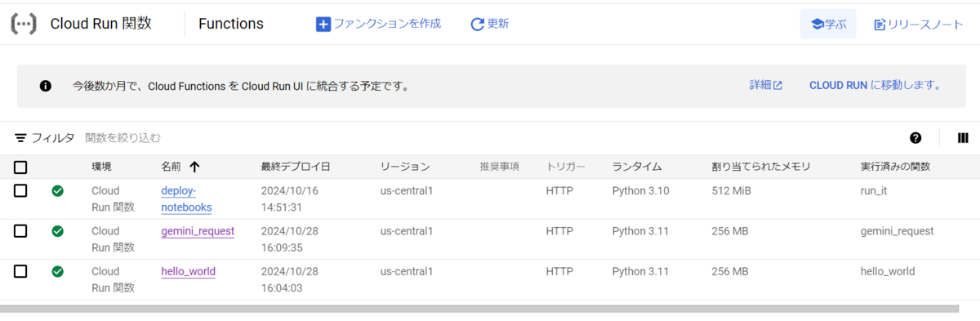
Task: Click the 更新 refresh button
Action: click(x=490, y=24)
